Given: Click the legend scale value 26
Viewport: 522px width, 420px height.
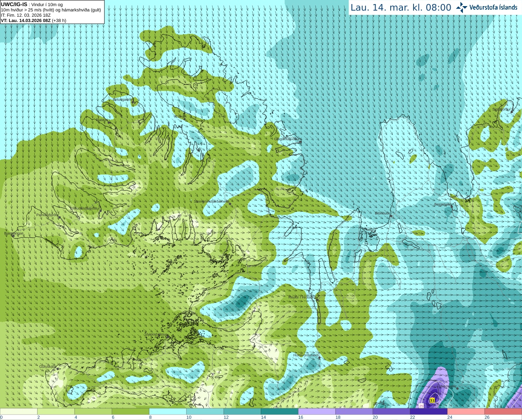Looking at the screenshot, I should click(487, 417).
